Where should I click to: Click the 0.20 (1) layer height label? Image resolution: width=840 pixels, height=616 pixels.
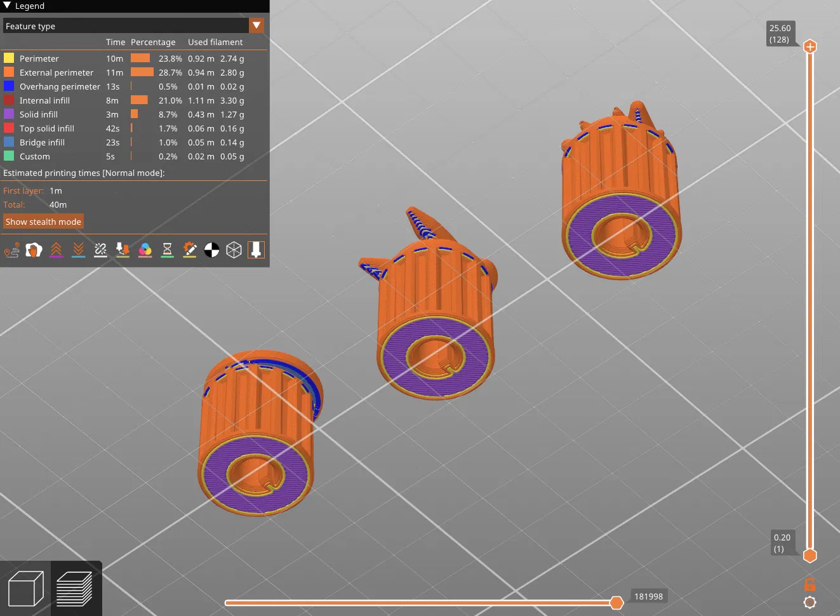click(x=782, y=543)
